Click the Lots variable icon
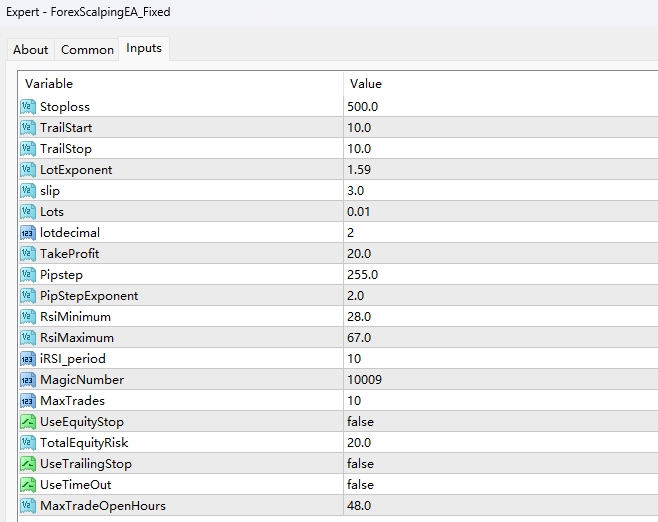Screen dimensions: 658x522 tap(28, 211)
